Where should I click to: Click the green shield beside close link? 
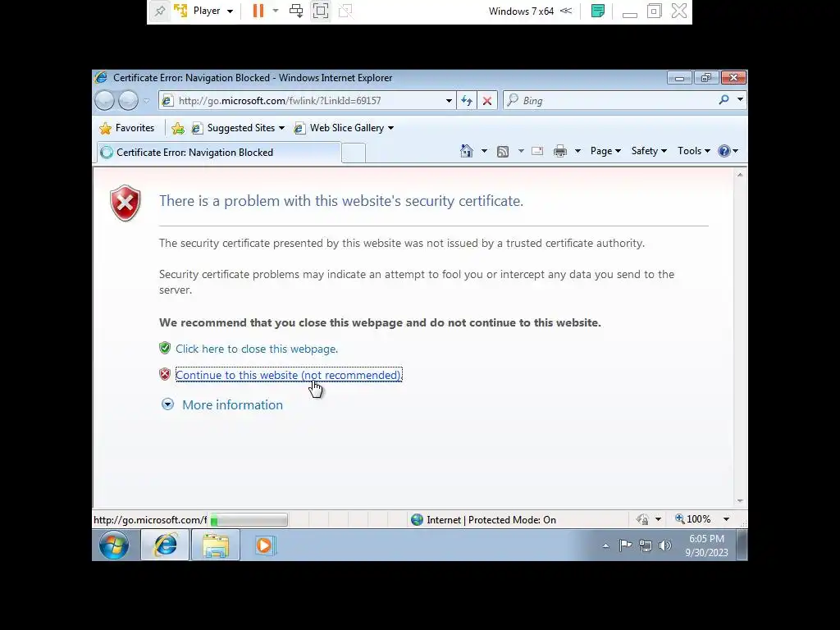pyautogui.click(x=165, y=348)
